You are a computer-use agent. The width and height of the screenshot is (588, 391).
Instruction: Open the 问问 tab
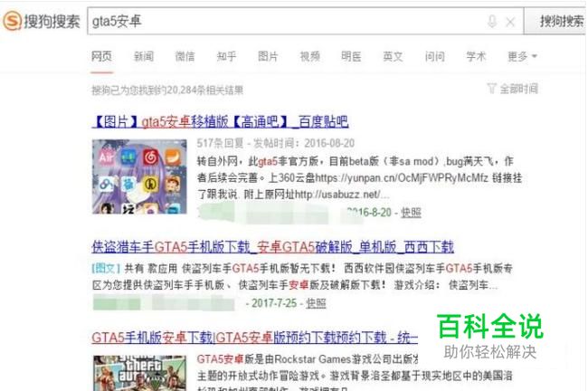click(434, 56)
